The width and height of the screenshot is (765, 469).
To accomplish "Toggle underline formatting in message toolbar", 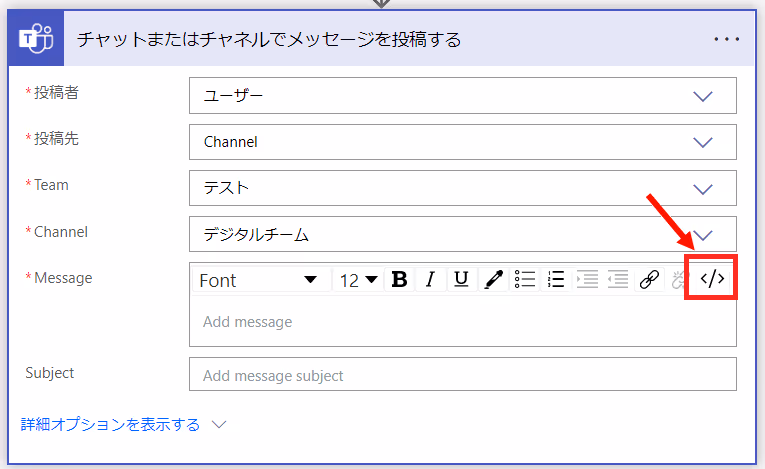I will pyautogui.click(x=461, y=280).
